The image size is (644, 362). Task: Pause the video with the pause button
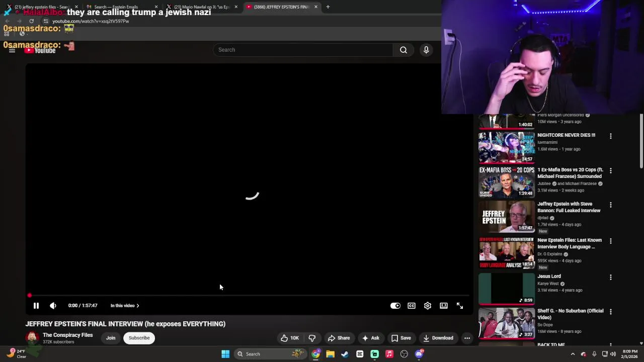coord(36,306)
